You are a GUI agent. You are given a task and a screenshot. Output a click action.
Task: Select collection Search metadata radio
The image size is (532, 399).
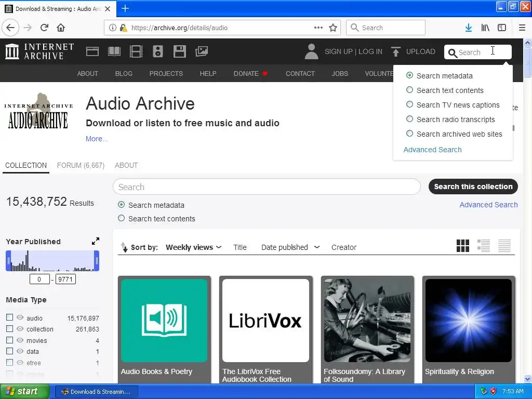click(121, 205)
